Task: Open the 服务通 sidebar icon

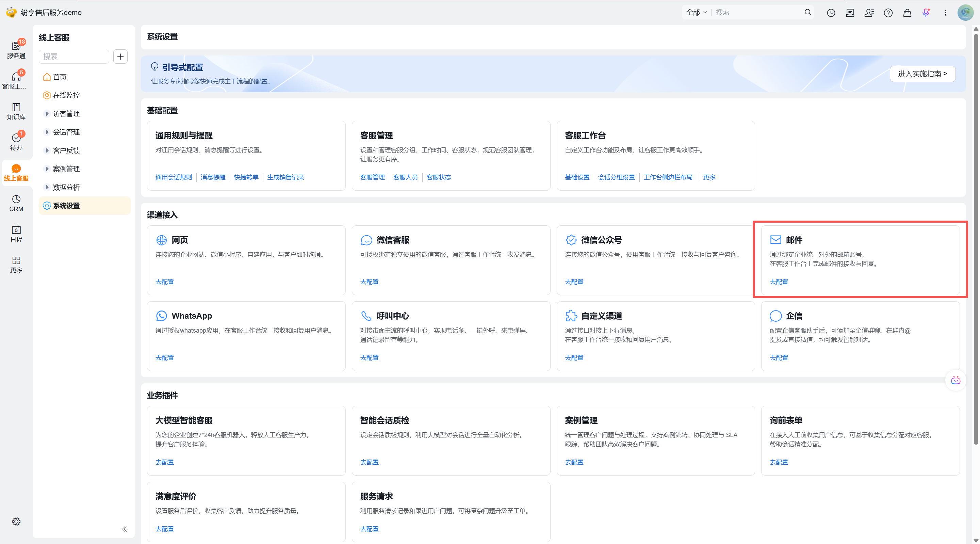Action: [16, 50]
